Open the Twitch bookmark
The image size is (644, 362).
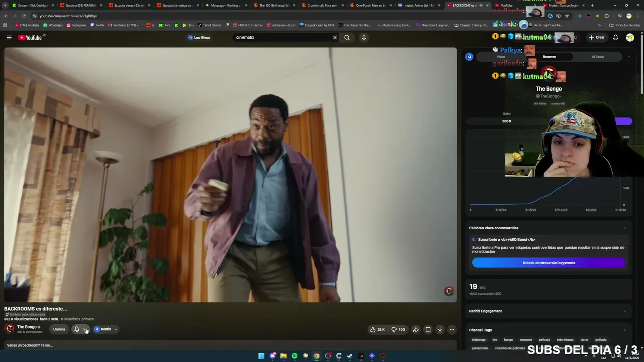(97, 25)
